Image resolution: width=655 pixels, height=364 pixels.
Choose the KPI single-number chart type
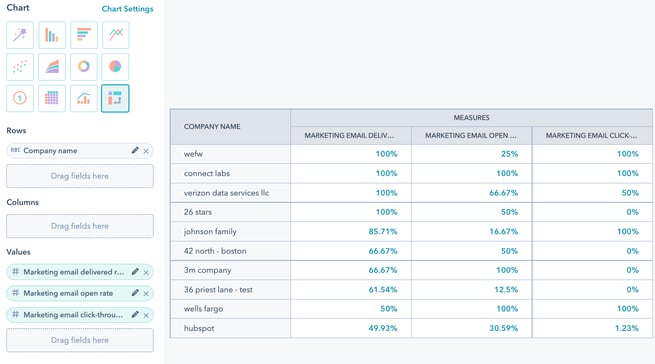pyautogui.click(x=20, y=99)
